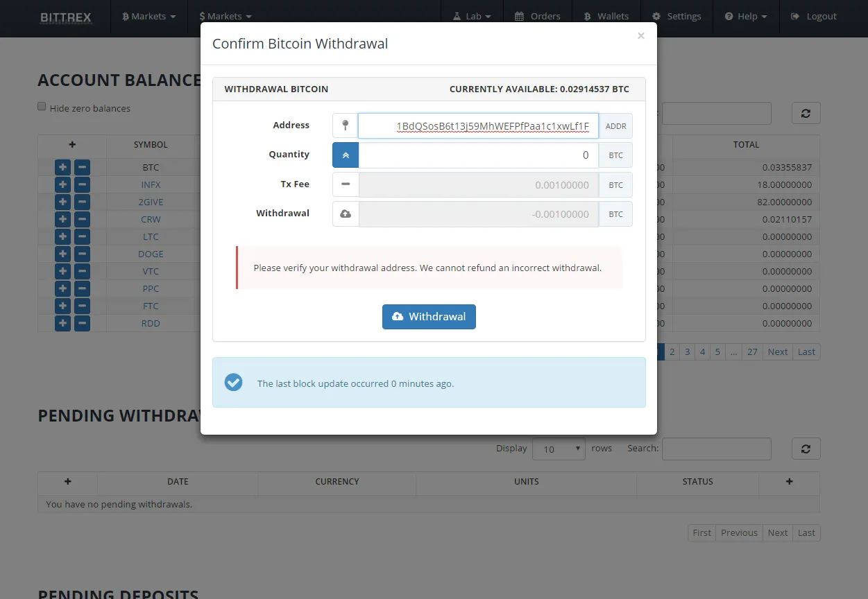
Task: Open the Settings page
Action: [676, 16]
